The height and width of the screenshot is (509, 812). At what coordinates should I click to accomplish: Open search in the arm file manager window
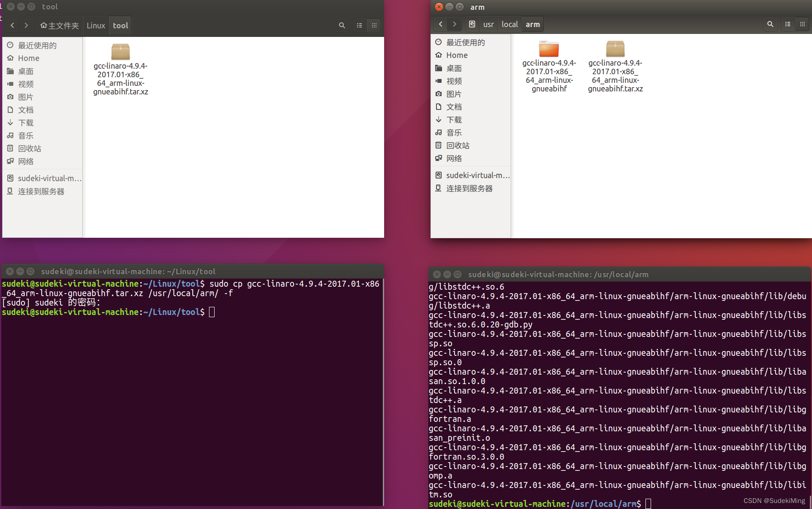click(x=770, y=24)
